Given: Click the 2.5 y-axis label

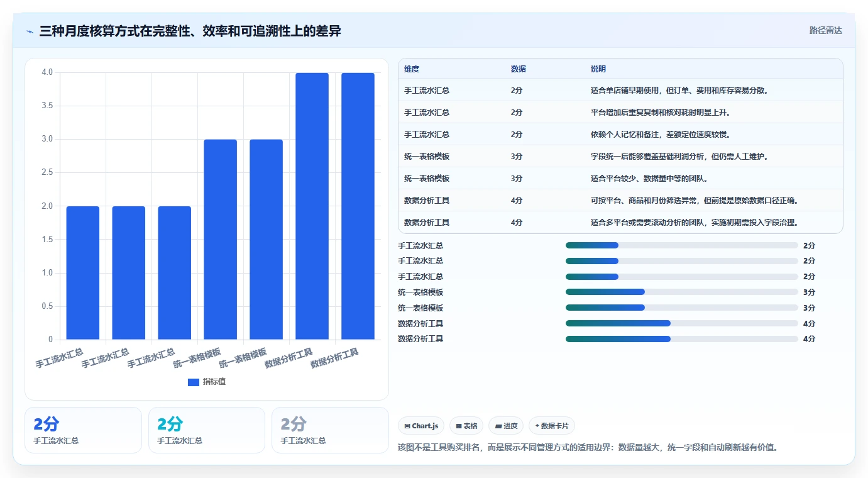Looking at the screenshot, I should coord(47,172).
